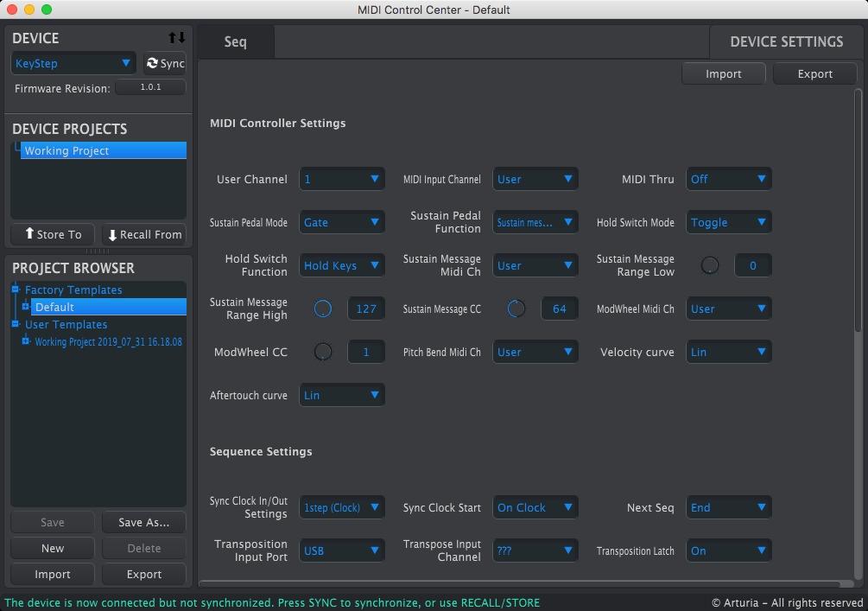This screenshot has width=868, height=611.
Task: Click the Sync button with refresh icon
Action: [x=165, y=63]
